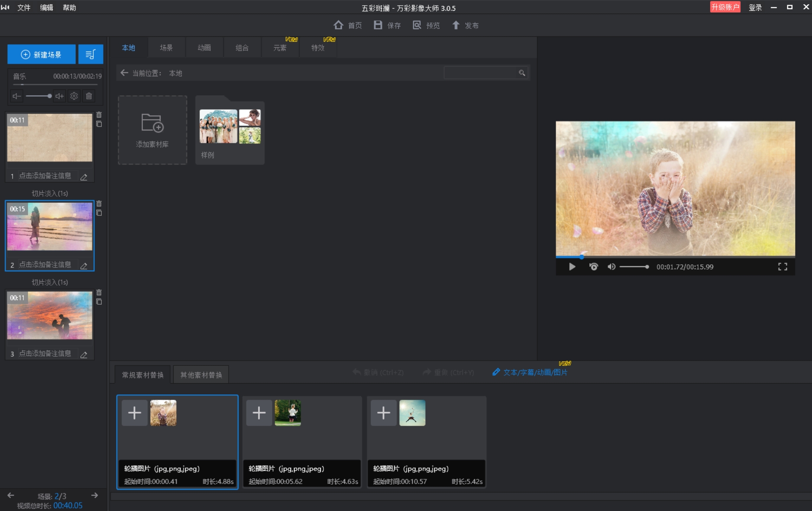Screen dimensions: 812x511
Task: Select the 其他素材替换 tab
Action: 201,375
